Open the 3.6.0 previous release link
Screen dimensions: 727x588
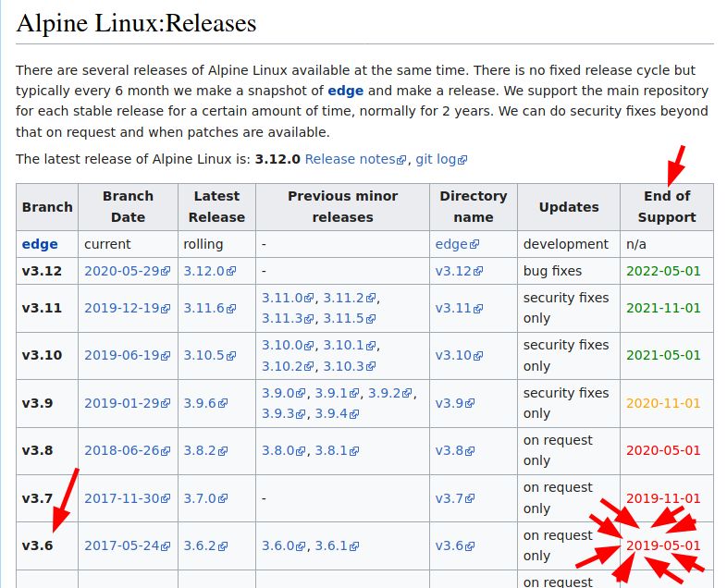(x=283, y=545)
